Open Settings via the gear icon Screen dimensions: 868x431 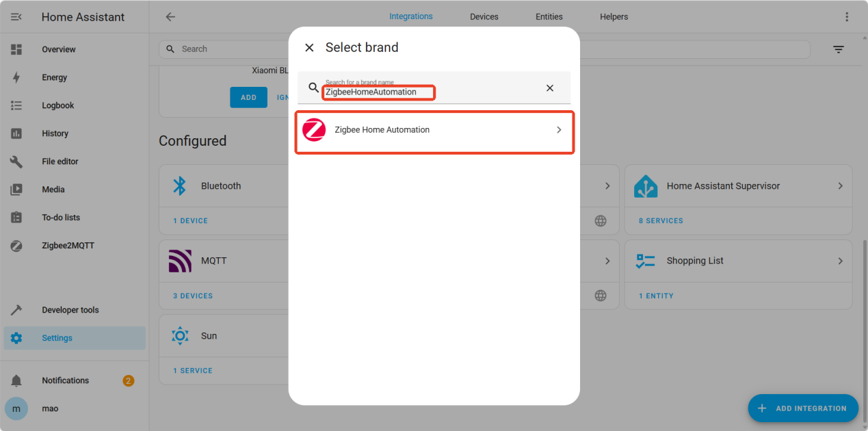tap(16, 338)
